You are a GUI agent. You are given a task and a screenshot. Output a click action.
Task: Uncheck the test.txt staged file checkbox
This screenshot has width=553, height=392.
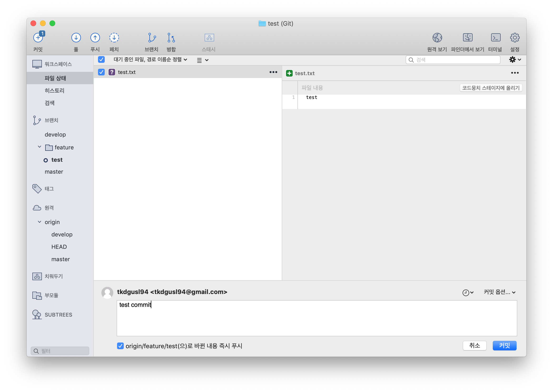pyautogui.click(x=101, y=72)
